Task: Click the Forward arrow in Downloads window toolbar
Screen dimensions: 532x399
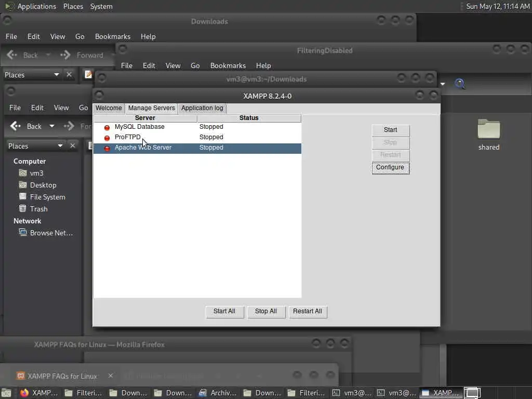Action: [x=65, y=55]
